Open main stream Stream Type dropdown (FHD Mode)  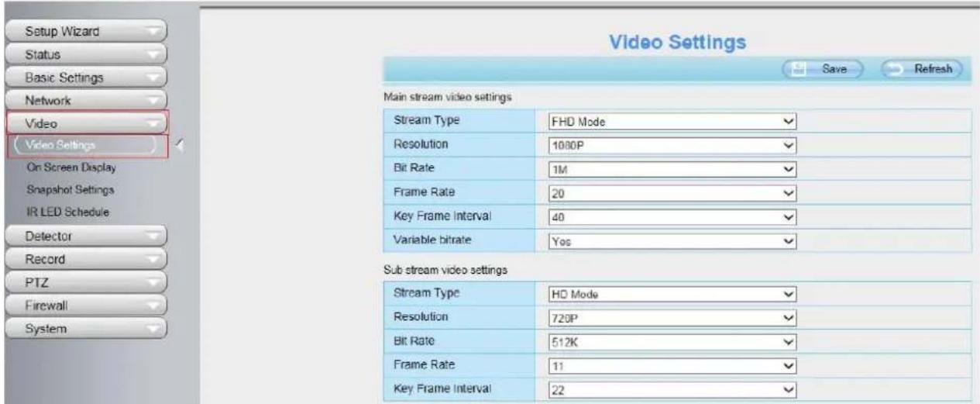pos(672,121)
